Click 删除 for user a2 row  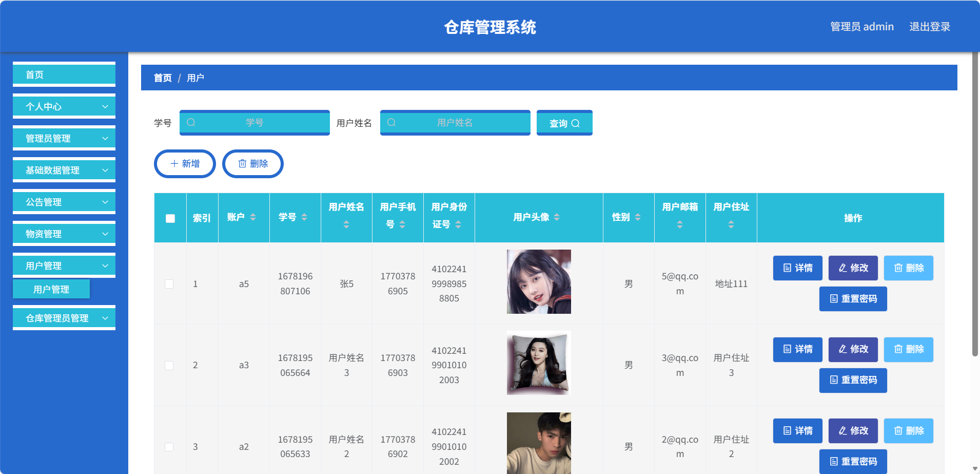point(909,431)
